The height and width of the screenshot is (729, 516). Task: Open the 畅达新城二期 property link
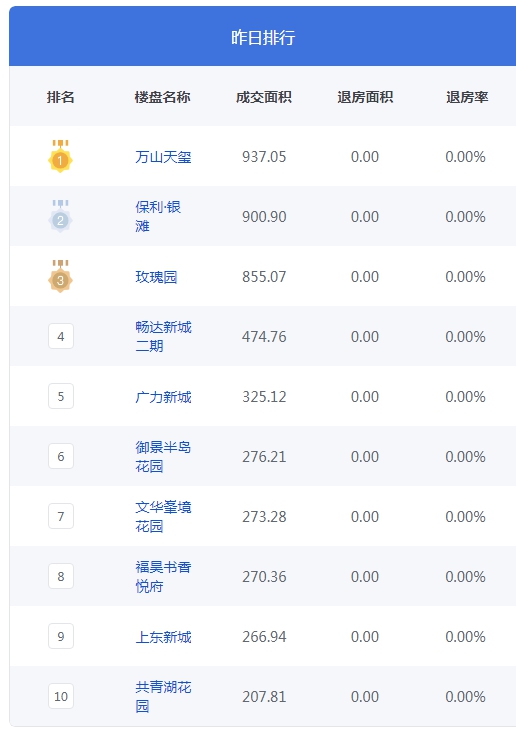coord(163,336)
